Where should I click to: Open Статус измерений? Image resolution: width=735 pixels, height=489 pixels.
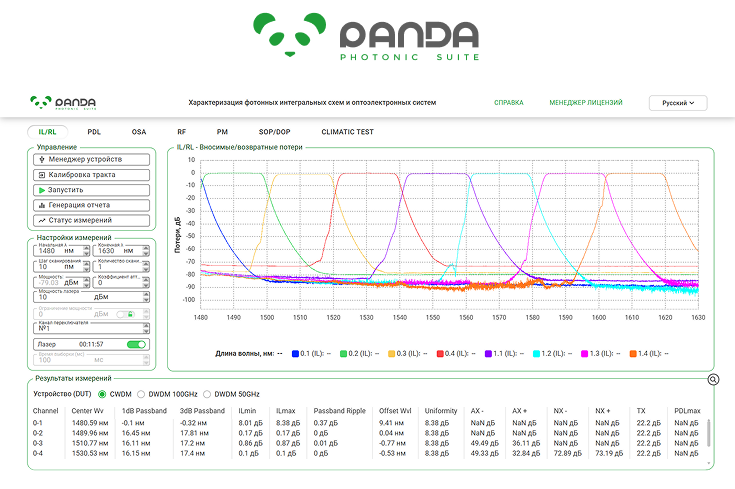(91, 220)
